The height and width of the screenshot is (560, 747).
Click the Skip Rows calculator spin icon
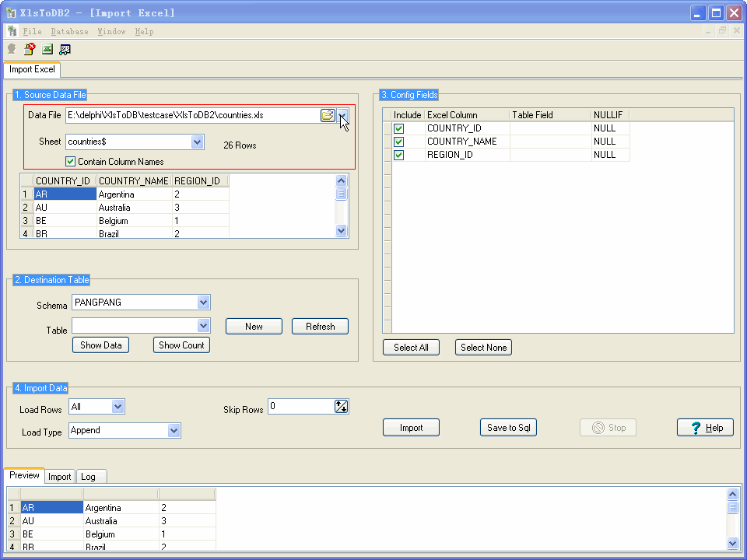coord(341,406)
